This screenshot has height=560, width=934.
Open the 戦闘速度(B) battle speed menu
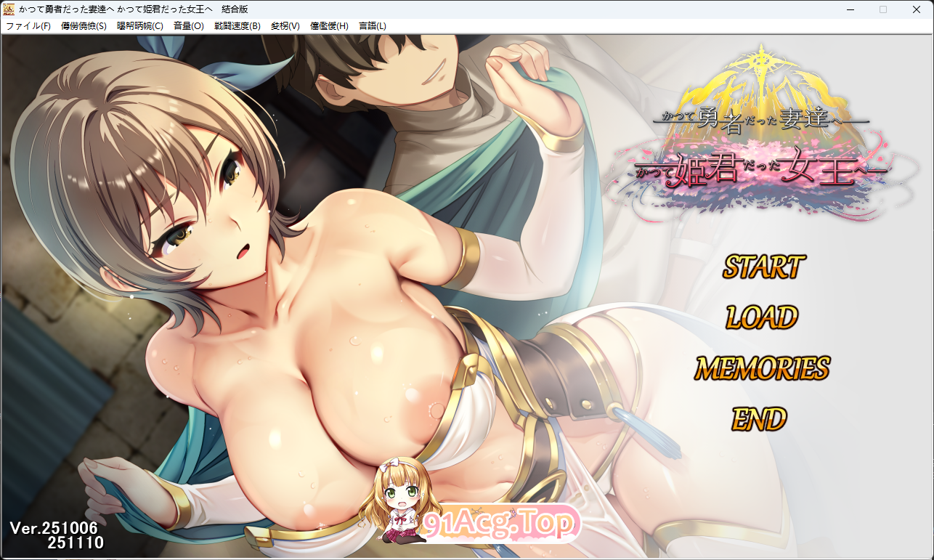tap(237, 26)
